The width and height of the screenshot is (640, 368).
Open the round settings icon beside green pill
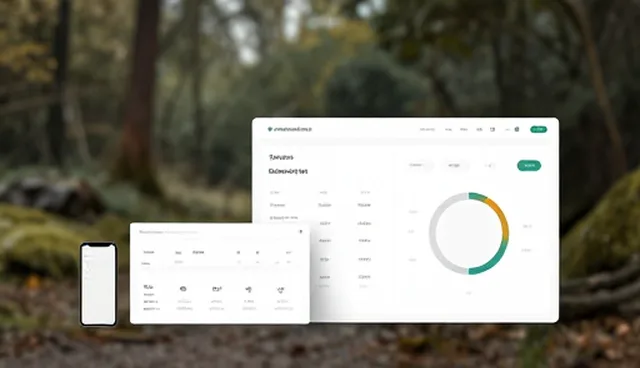point(517,129)
